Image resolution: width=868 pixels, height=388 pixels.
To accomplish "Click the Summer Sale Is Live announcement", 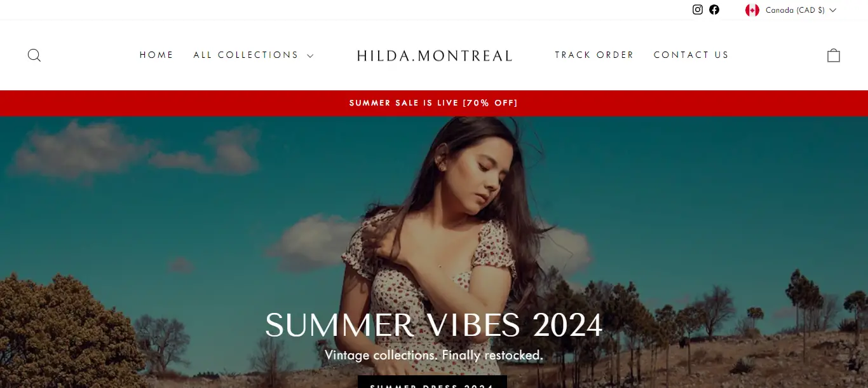I will coord(433,103).
